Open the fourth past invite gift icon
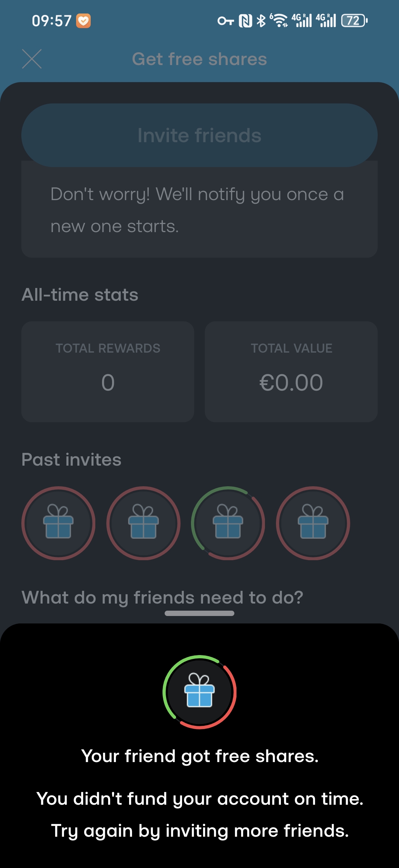The width and height of the screenshot is (399, 868). pyautogui.click(x=313, y=523)
